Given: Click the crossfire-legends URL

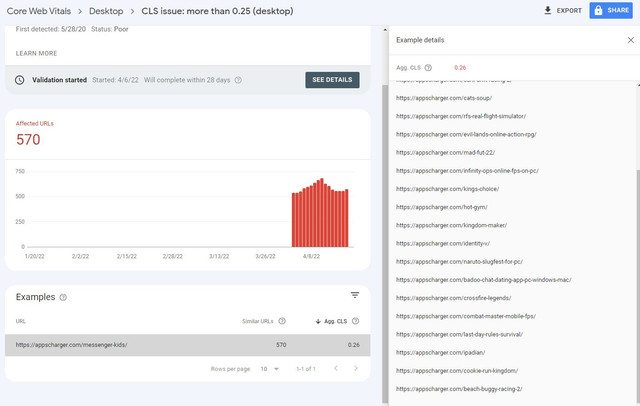Looking at the screenshot, I should pyautogui.click(x=453, y=298).
